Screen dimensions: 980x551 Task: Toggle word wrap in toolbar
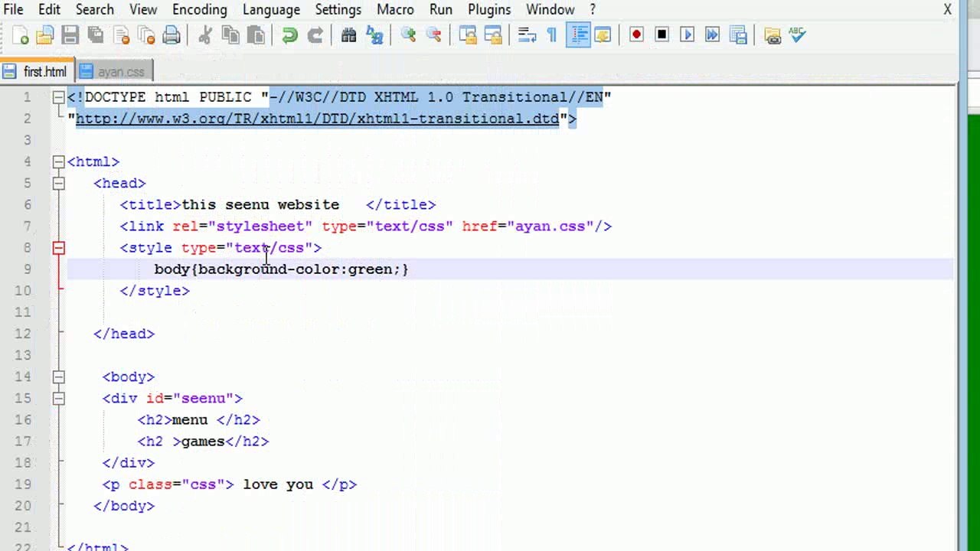pos(526,35)
